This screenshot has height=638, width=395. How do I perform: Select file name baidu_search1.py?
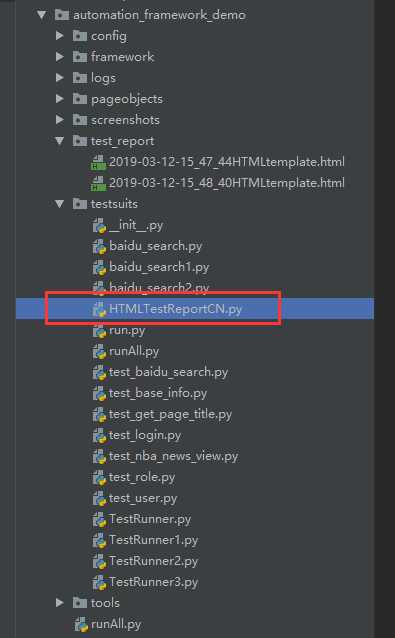tap(159, 267)
